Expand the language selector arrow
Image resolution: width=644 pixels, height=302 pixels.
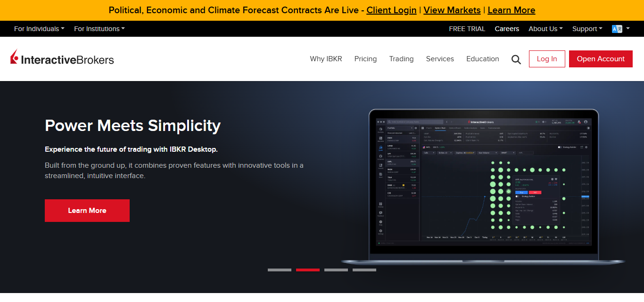click(x=628, y=28)
